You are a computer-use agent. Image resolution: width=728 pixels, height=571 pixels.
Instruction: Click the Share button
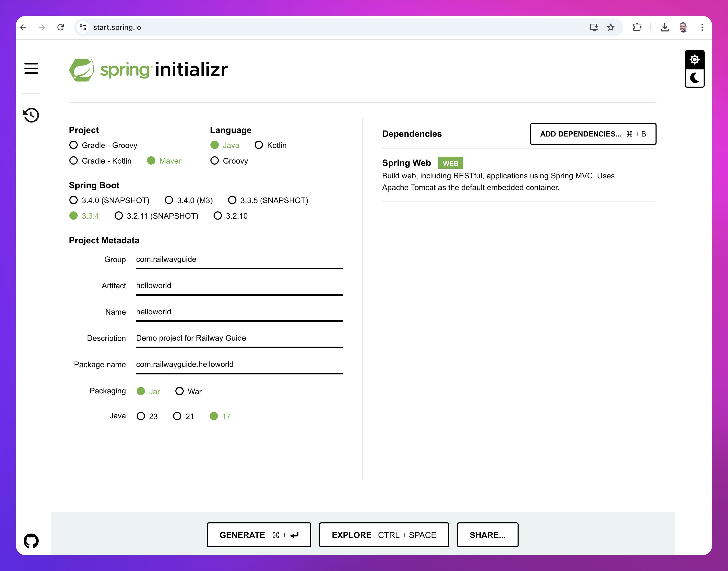pos(487,535)
